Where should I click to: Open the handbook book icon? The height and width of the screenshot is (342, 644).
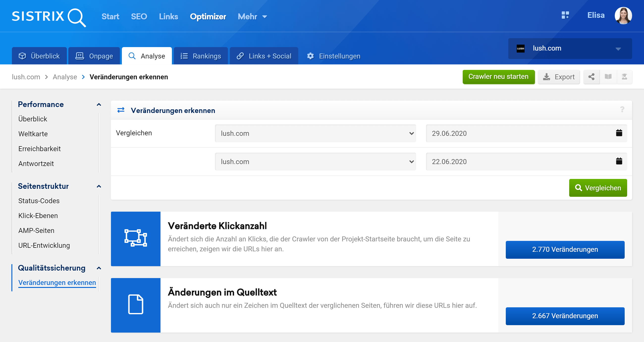(x=608, y=77)
